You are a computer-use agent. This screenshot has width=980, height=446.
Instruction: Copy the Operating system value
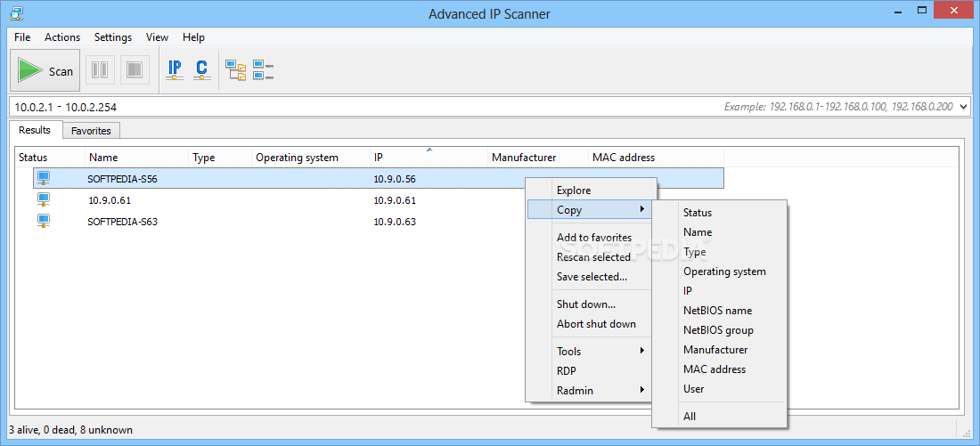(719, 272)
